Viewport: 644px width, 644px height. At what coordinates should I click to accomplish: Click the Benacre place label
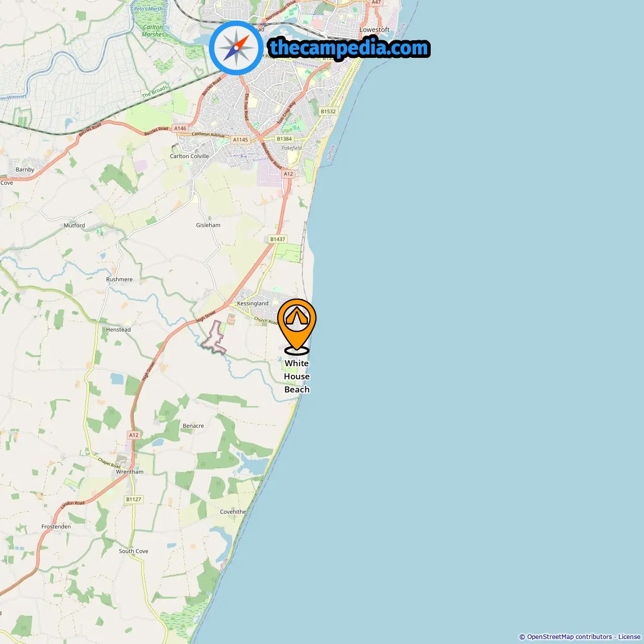point(193,426)
